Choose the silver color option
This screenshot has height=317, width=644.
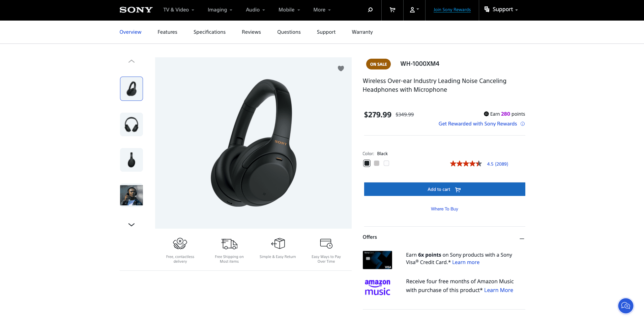[377, 163]
